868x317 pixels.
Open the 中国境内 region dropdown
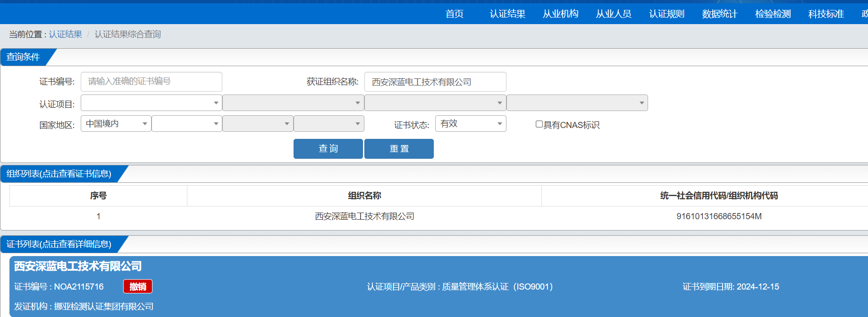coord(116,123)
